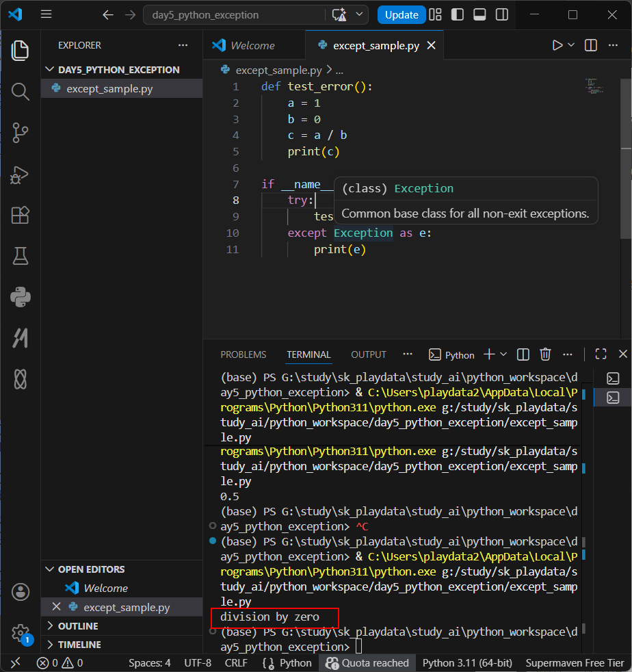Open the Manage gear icon
Viewport: 632px width, 672px height.
tap(20, 633)
